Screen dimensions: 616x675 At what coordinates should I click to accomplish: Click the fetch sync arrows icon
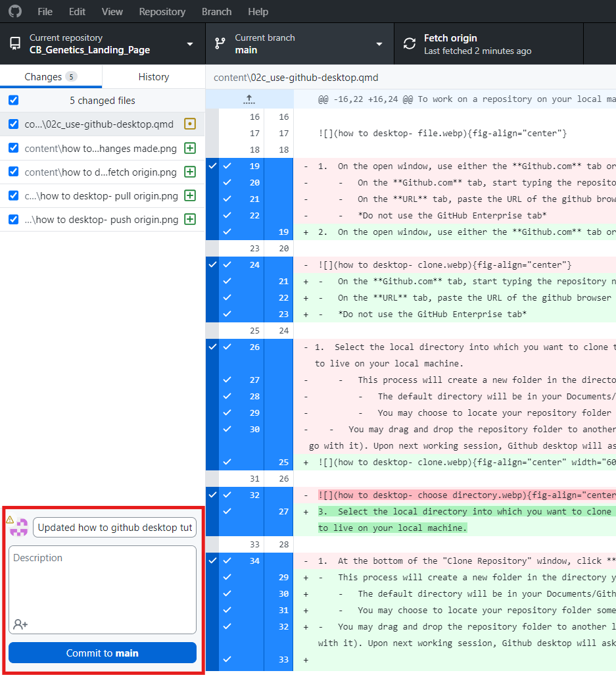pos(410,43)
